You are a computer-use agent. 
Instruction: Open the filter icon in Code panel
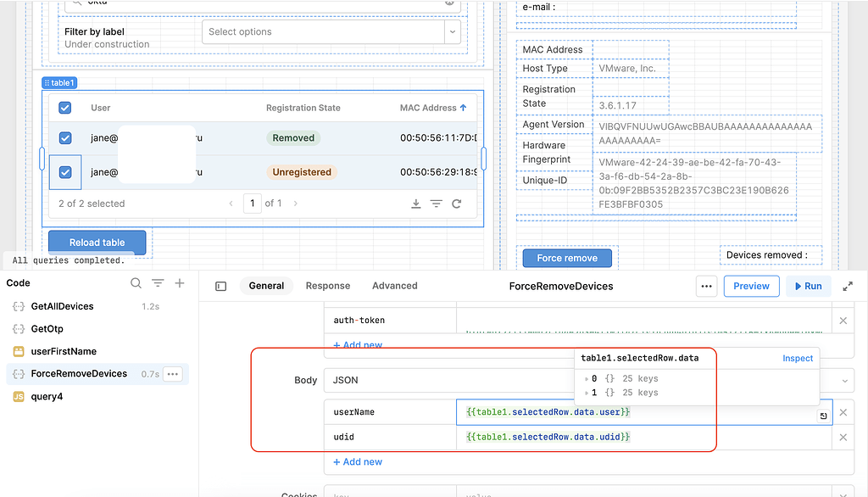point(158,283)
